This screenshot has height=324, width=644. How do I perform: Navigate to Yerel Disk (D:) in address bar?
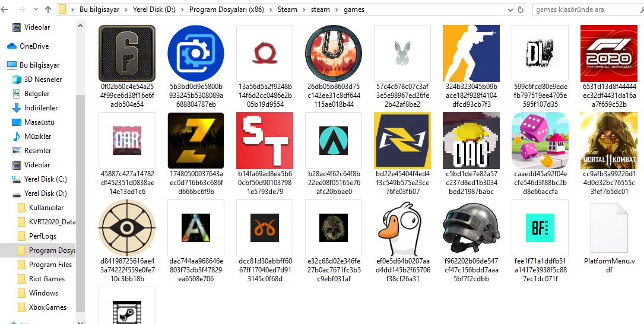(154, 9)
